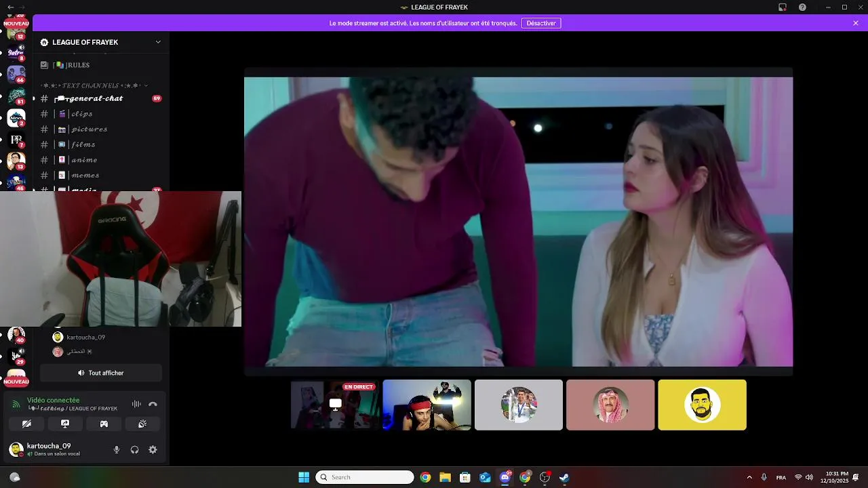Go back with navigation arrow
Screen dimensions: 868x488
(x=10, y=7)
